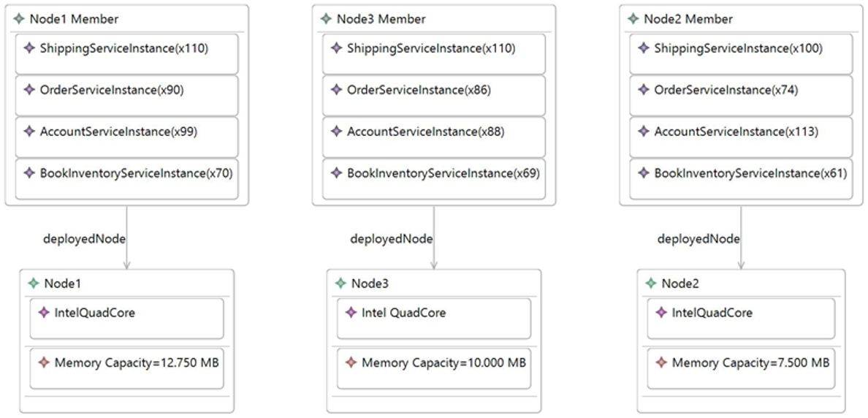The height and width of the screenshot is (418, 868).
Task: Select OrderServiceInstance(x90) entry
Action: (127, 96)
